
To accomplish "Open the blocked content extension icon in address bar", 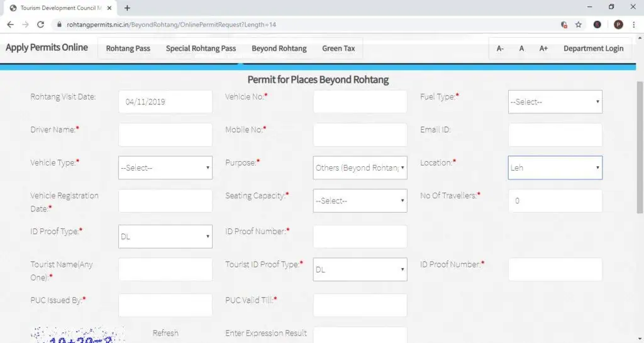I will tap(564, 25).
